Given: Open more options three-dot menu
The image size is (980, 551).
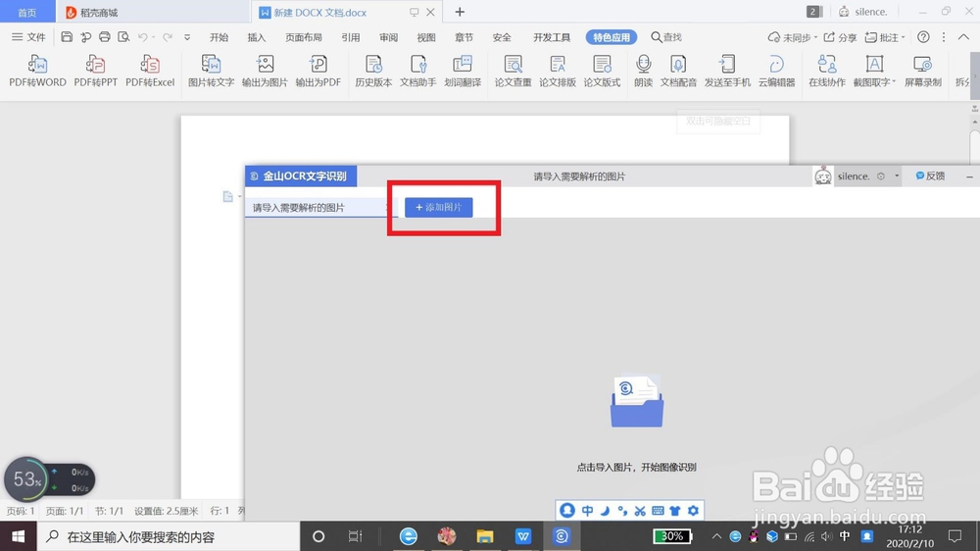Looking at the screenshot, I should (x=944, y=37).
